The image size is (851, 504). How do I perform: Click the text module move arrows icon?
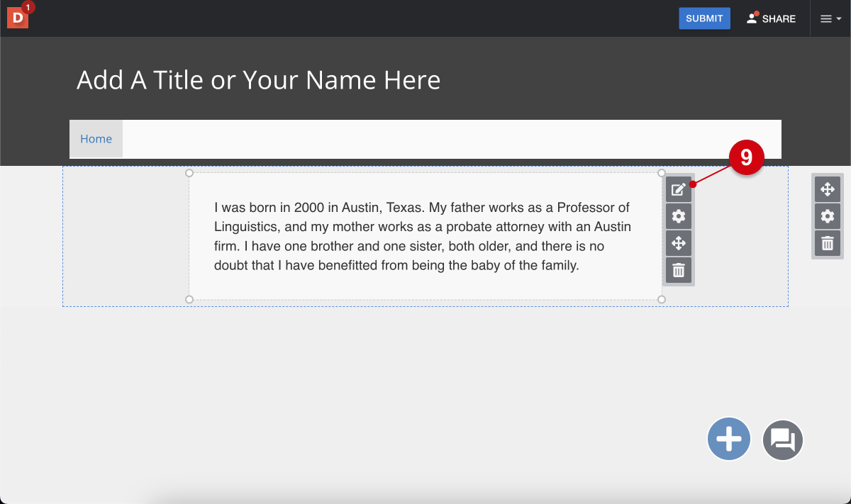coord(679,243)
